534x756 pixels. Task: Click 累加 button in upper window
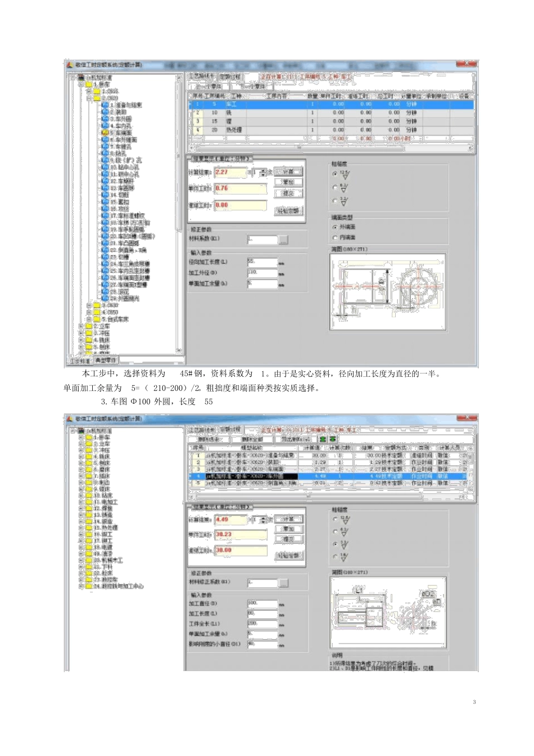pyautogui.click(x=288, y=182)
